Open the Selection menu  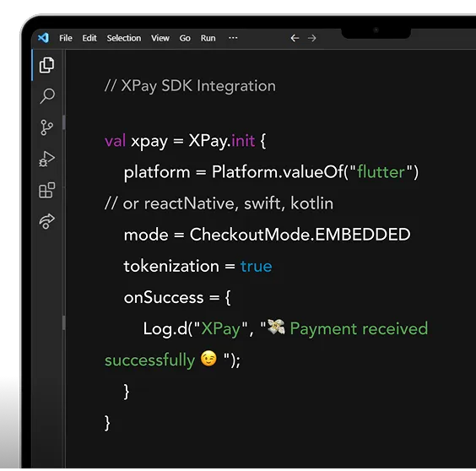coord(124,38)
